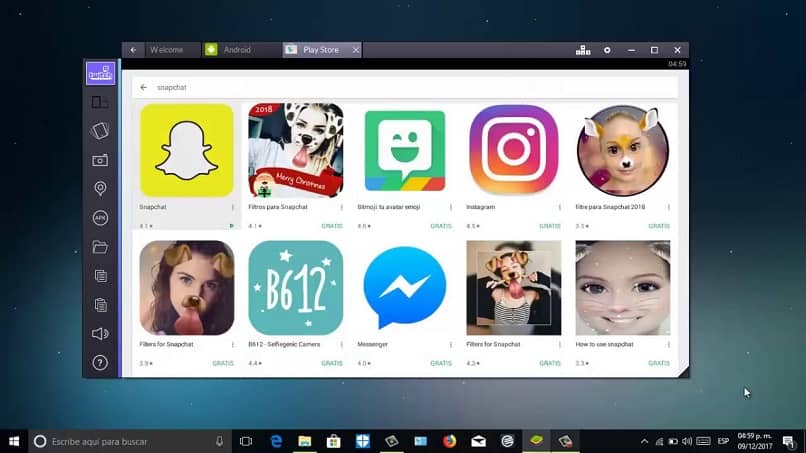The width and height of the screenshot is (806, 453).
Task: Show hidden system tray icons
Action: (x=644, y=441)
